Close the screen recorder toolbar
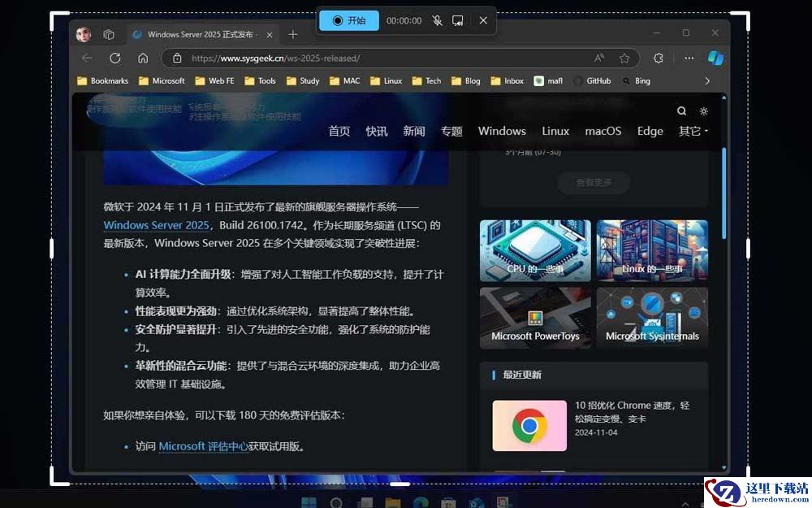Image resolution: width=812 pixels, height=508 pixels. tap(483, 21)
